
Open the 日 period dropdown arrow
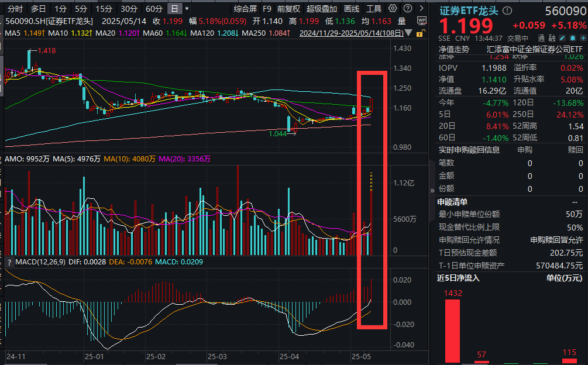point(187,8)
